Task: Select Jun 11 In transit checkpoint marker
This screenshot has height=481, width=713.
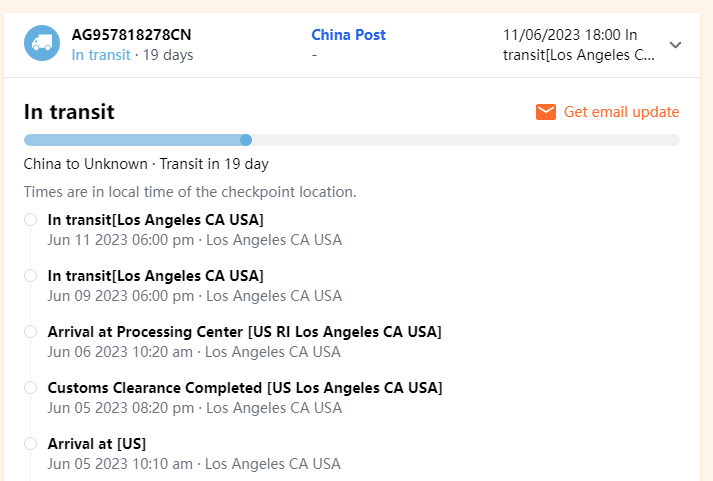Action: (31, 219)
